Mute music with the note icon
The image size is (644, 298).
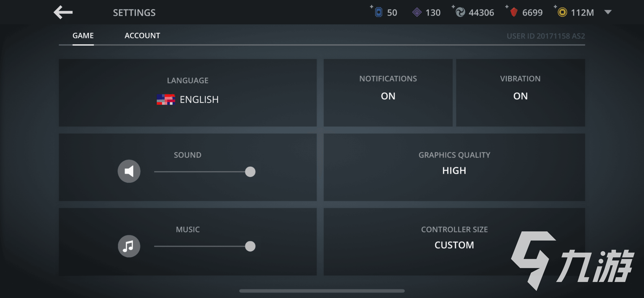pyautogui.click(x=129, y=246)
